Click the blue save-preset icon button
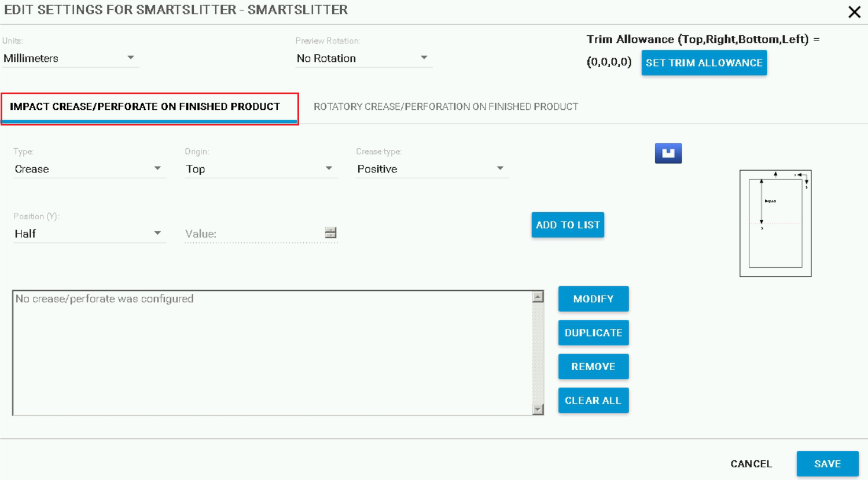 668,153
